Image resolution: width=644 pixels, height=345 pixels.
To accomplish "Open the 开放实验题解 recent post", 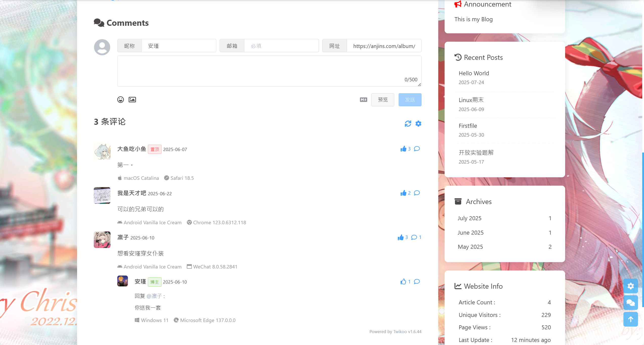I will tap(476, 153).
